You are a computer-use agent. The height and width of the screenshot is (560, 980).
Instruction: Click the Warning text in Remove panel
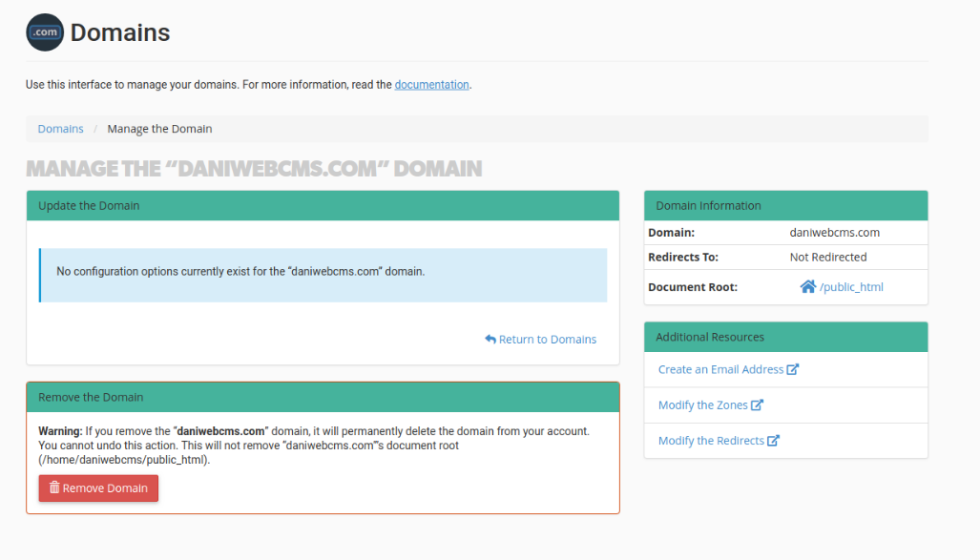click(x=314, y=446)
